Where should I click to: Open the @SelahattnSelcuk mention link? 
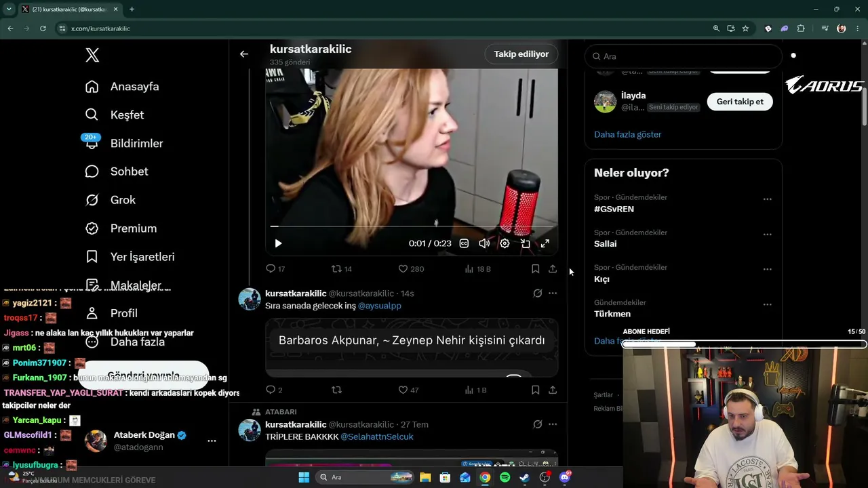coord(377,436)
